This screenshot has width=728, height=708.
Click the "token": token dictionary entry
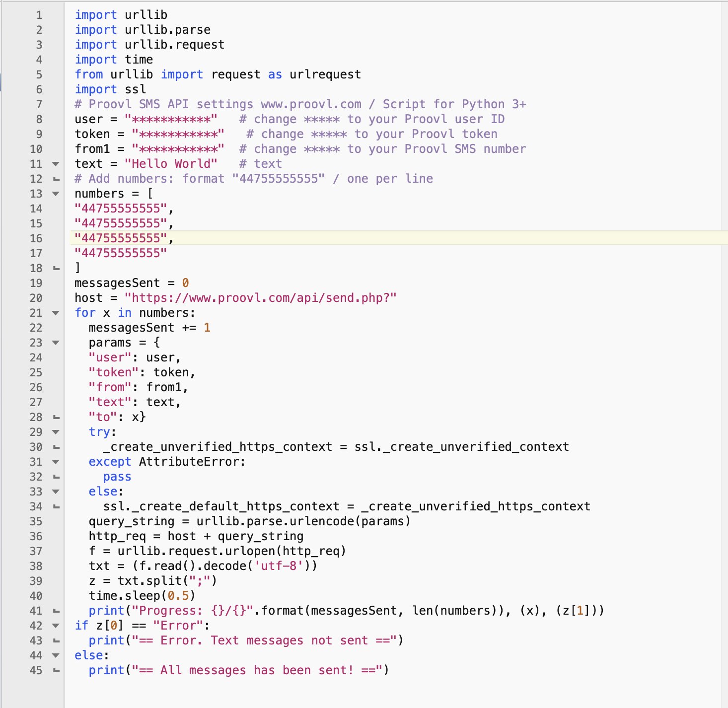pos(142,372)
